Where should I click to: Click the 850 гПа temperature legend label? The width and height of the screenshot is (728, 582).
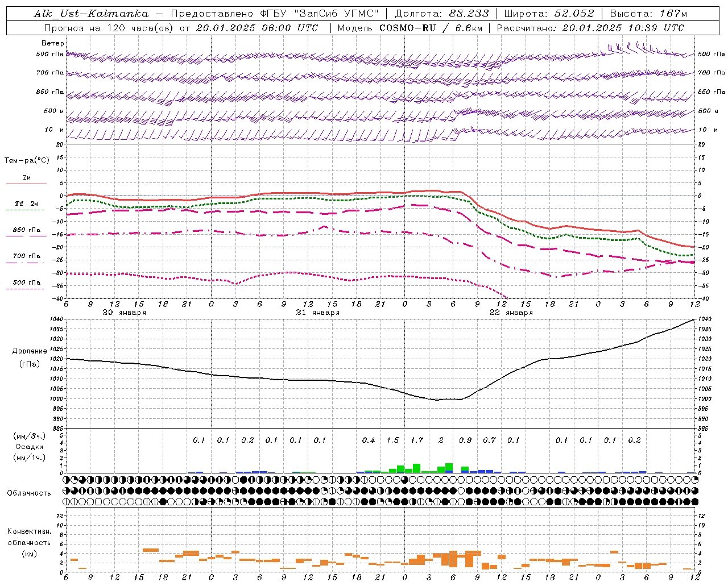point(27,230)
